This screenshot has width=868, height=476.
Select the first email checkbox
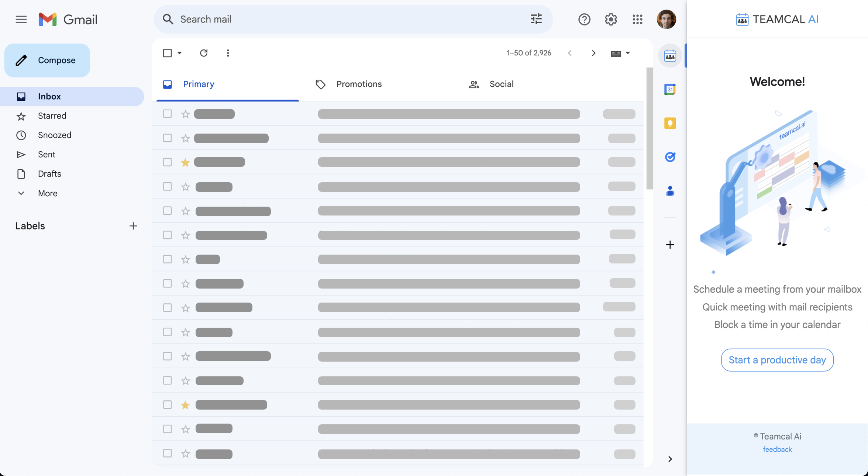[167, 114]
